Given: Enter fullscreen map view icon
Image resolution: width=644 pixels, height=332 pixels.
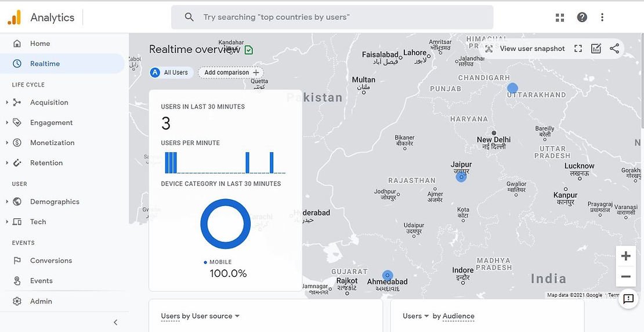Looking at the screenshot, I should click(578, 49).
